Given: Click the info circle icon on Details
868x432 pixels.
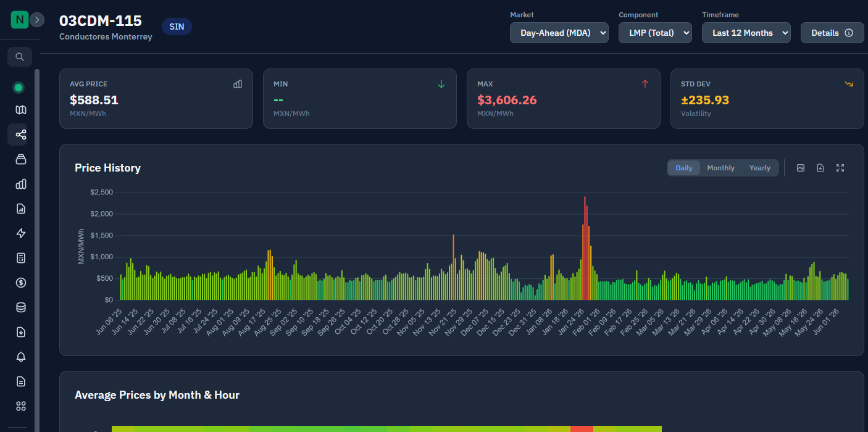Looking at the screenshot, I should pos(849,33).
